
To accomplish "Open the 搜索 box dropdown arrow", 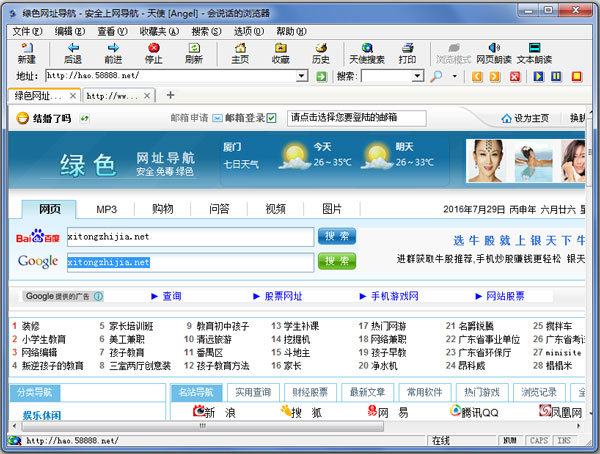I will click(x=417, y=76).
